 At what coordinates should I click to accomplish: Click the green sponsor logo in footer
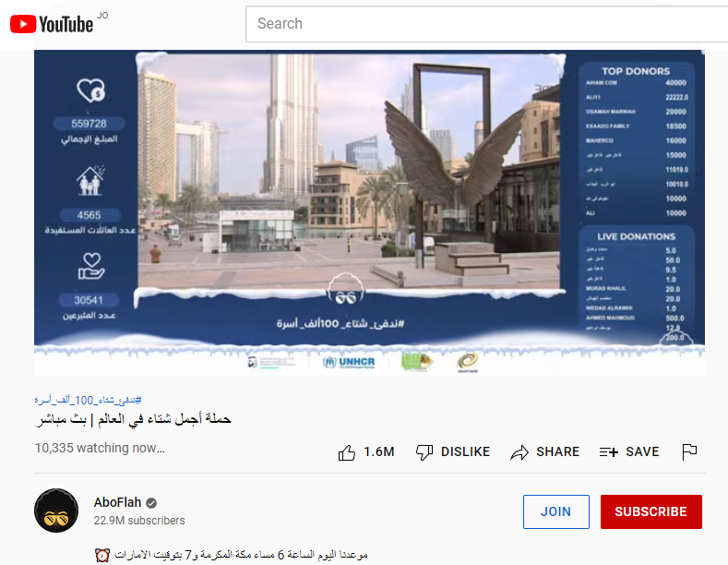[417, 362]
